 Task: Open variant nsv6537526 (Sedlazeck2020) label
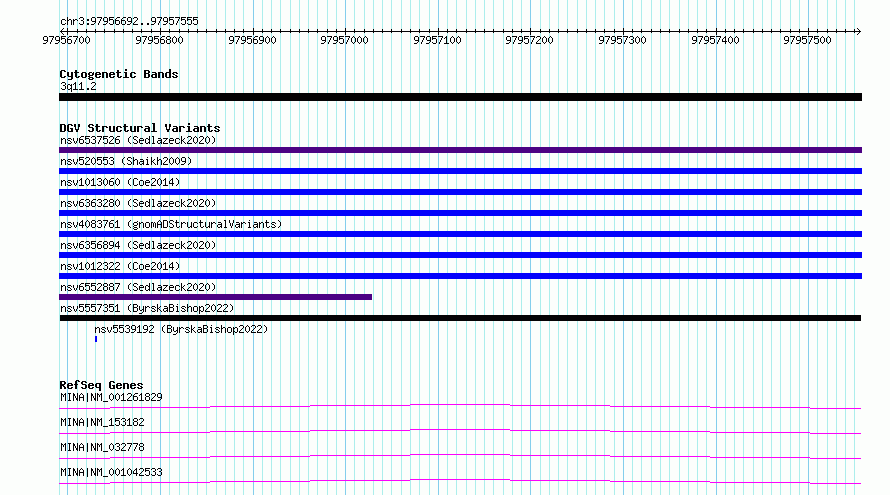pyautogui.click(x=138, y=140)
